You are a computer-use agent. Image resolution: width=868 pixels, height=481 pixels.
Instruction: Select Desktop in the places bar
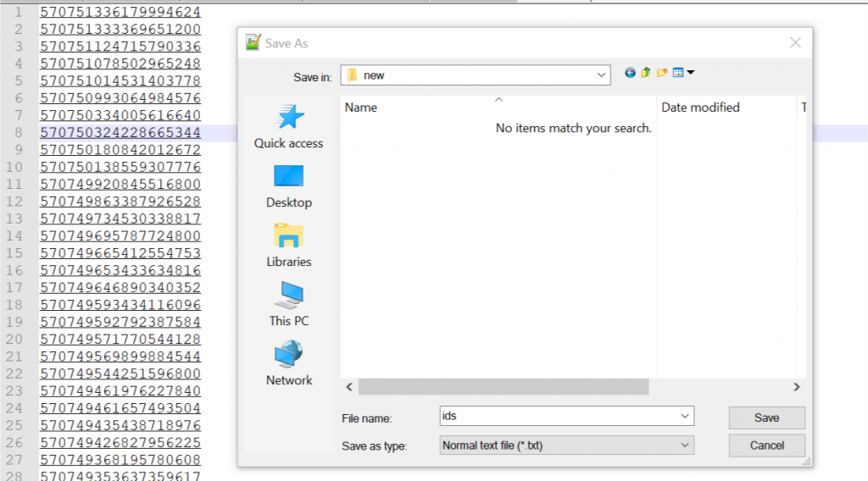click(289, 186)
